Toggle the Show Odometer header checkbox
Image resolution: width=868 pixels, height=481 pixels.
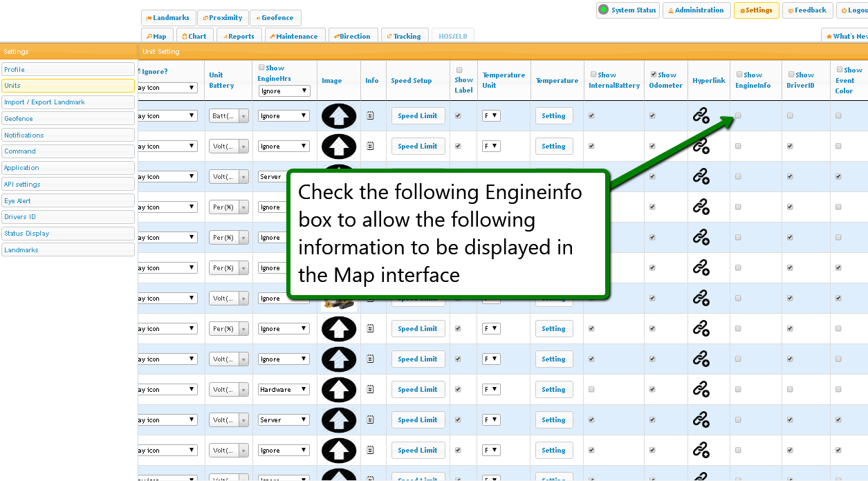[x=653, y=75]
